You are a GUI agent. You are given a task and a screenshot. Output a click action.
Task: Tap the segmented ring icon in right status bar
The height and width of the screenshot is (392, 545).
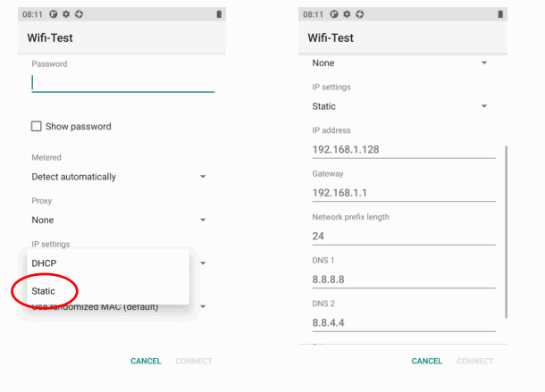(359, 15)
